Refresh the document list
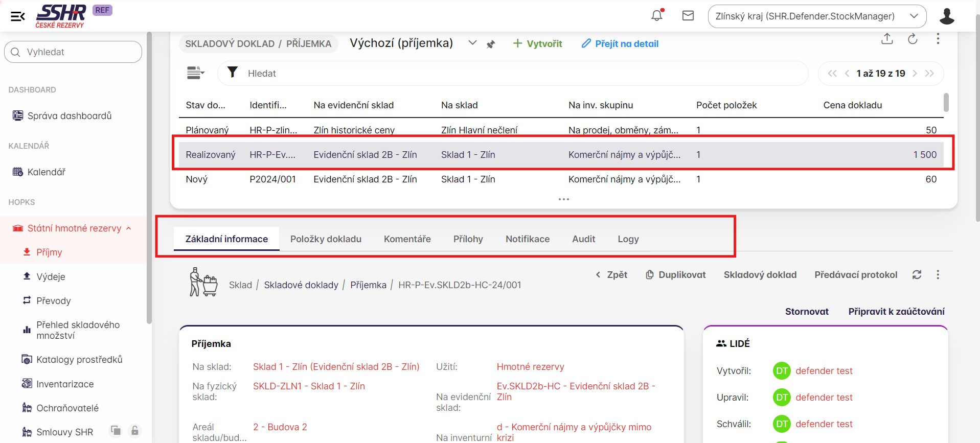This screenshot has width=980, height=443. coord(913,39)
